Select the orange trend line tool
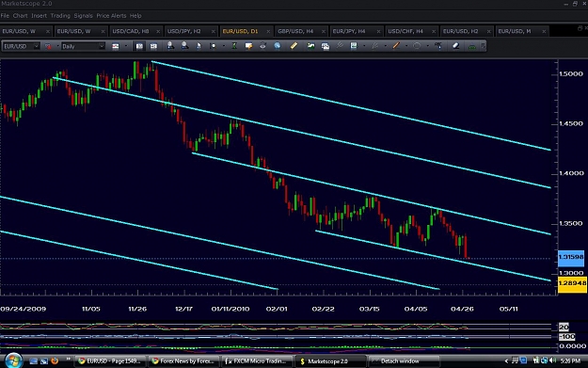 [x=396, y=46]
